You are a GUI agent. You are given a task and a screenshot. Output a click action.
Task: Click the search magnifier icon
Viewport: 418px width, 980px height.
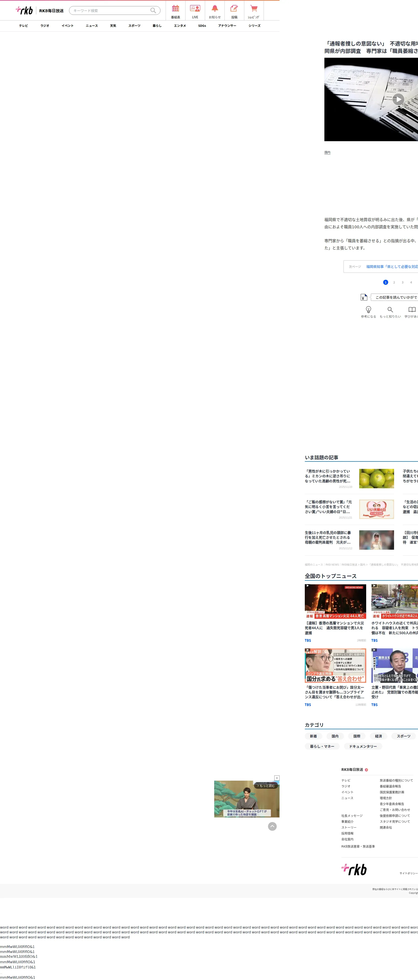[x=153, y=11]
